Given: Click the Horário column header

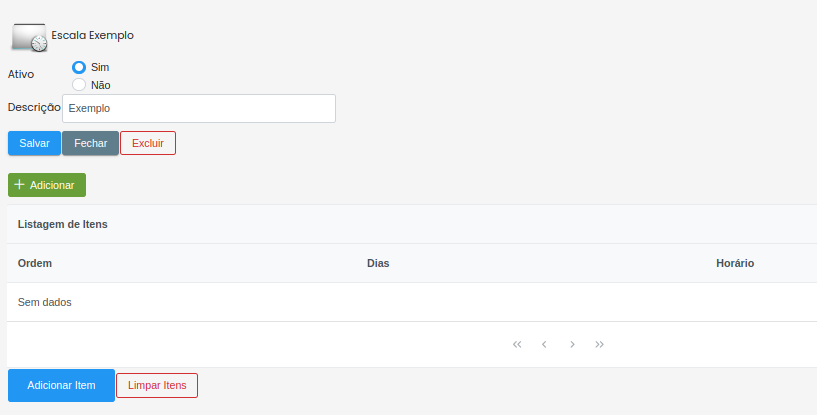Looking at the screenshot, I should (735, 263).
